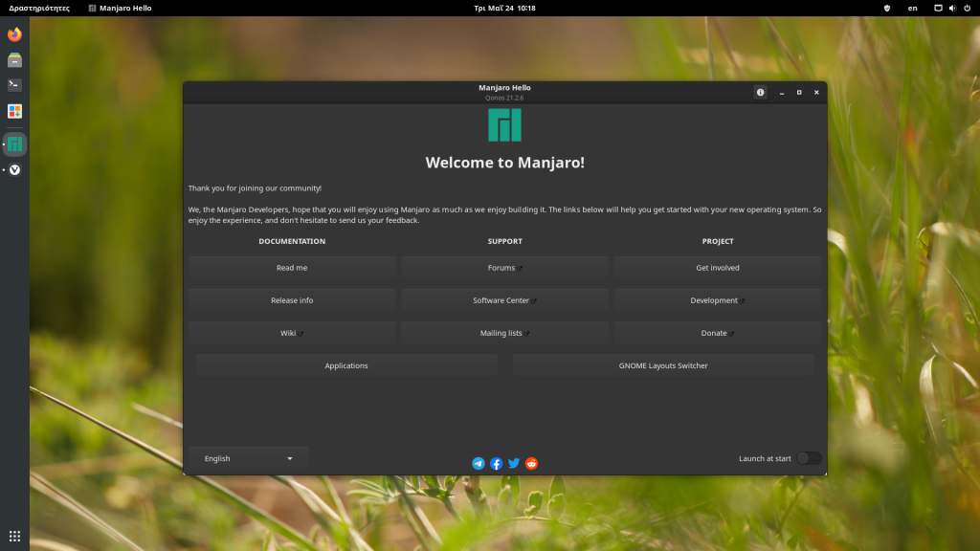
Task: Open the English language dropdown
Action: (x=248, y=458)
